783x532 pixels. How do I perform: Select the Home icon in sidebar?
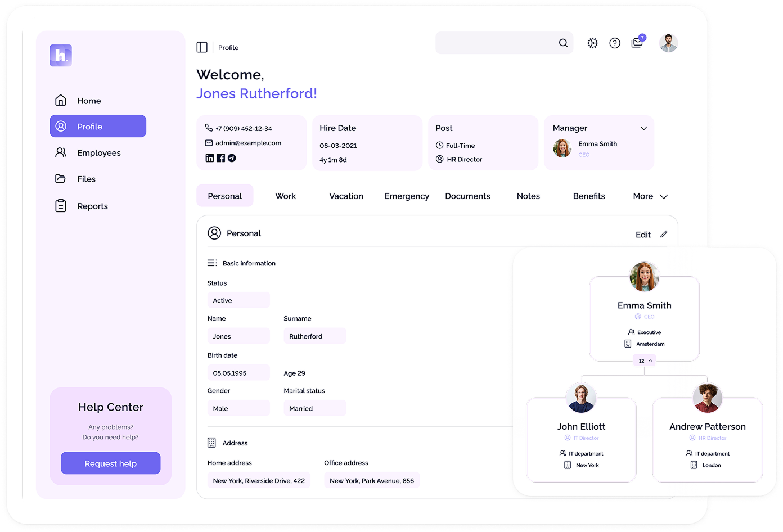pyautogui.click(x=60, y=100)
